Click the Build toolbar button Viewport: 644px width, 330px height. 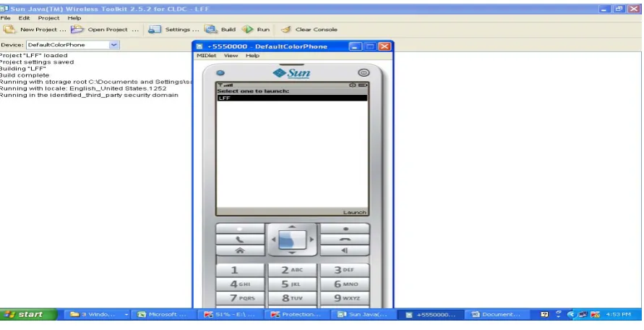coord(220,30)
